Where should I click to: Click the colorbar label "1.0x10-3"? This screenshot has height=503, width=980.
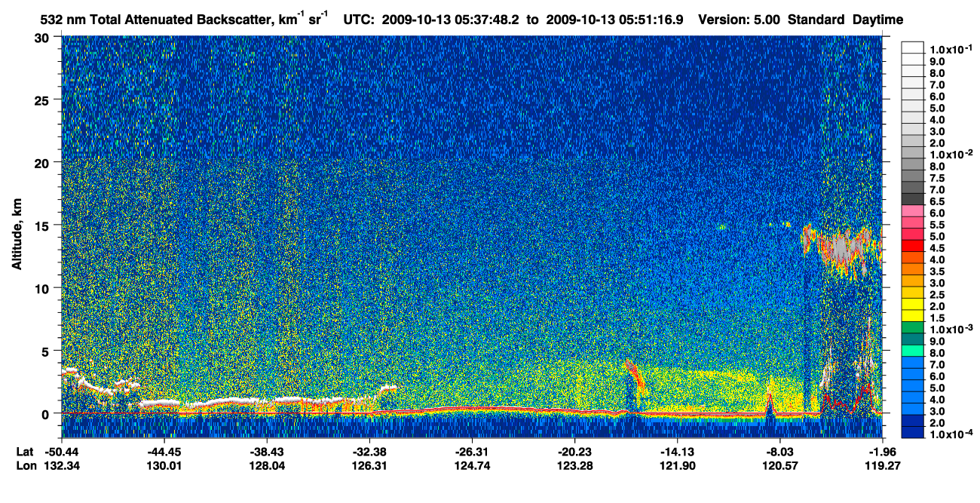tap(951, 330)
